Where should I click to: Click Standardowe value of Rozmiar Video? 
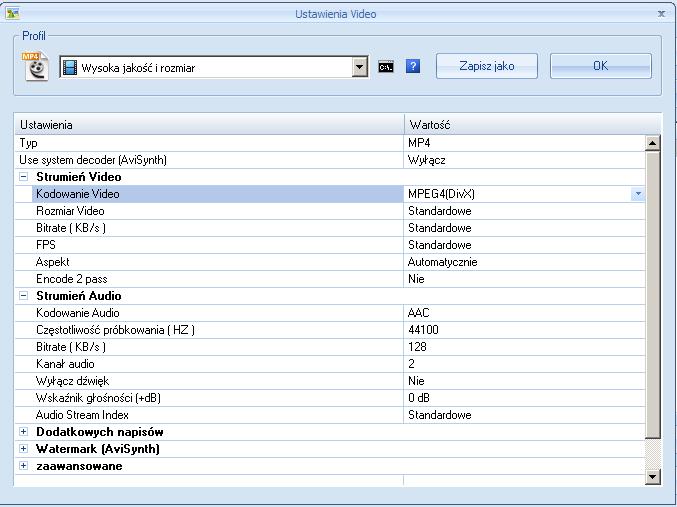(x=440, y=211)
